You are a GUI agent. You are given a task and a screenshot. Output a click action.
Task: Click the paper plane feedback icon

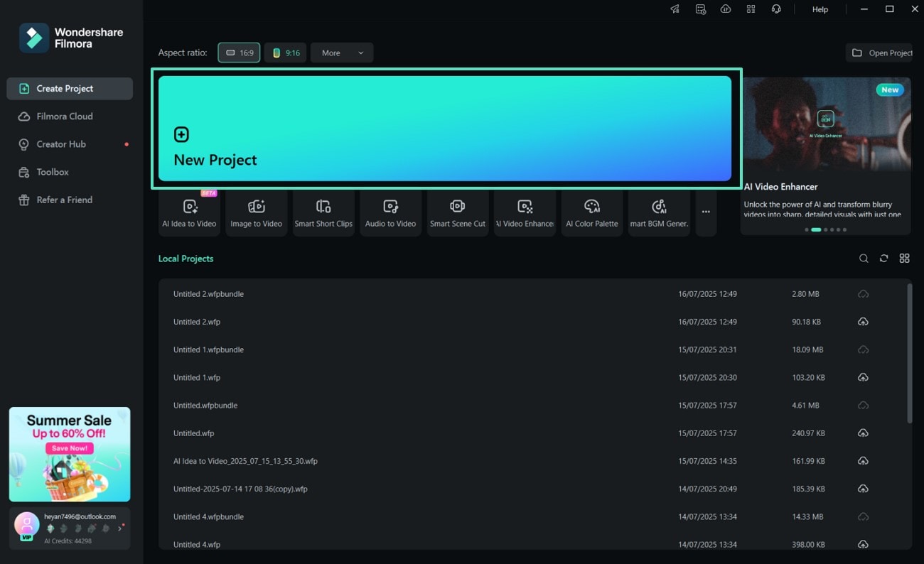click(675, 9)
